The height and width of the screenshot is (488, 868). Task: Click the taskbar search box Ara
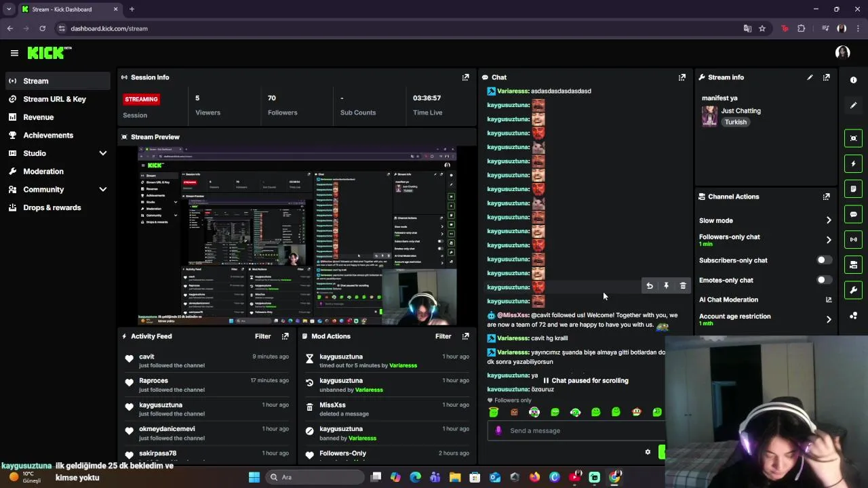(315, 477)
